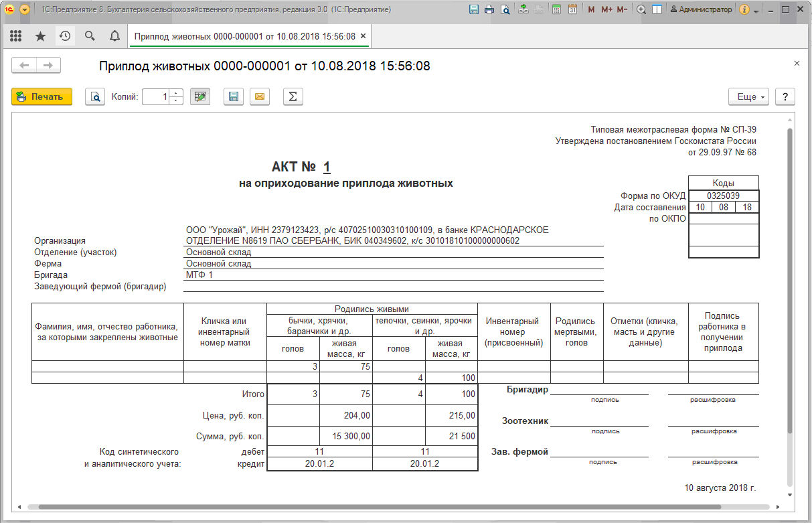Increase copies count with up arrow
This screenshot has width=812, height=523.
pos(176,94)
